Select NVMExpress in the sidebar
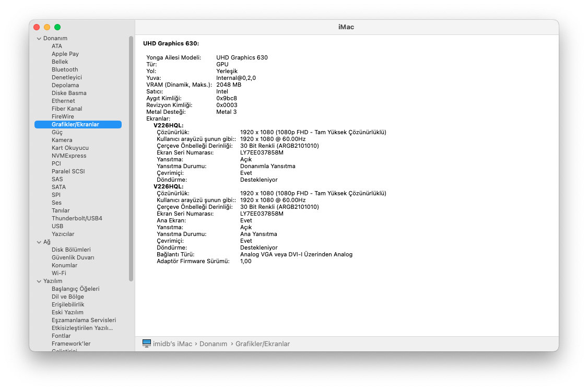The image size is (588, 390). pyautogui.click(x=69, y=156)
